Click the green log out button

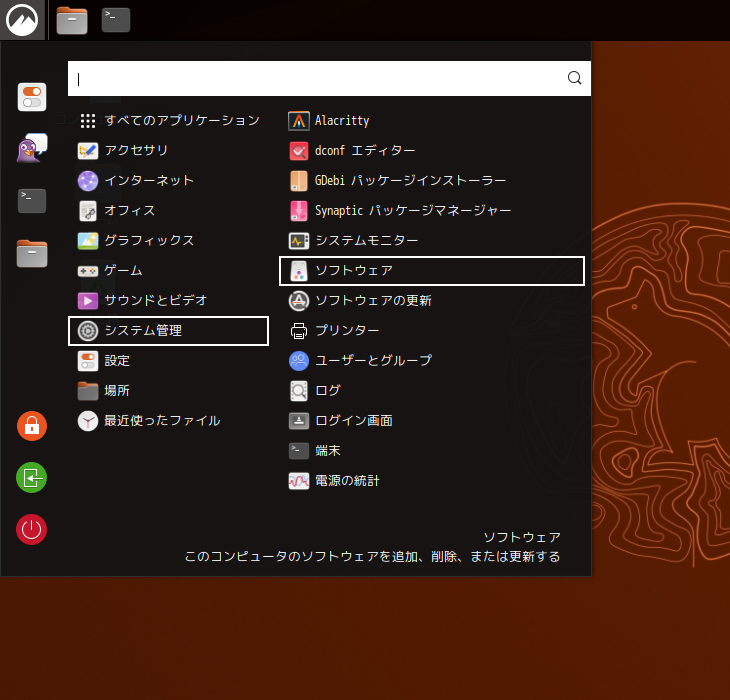[x=32, y=478]
